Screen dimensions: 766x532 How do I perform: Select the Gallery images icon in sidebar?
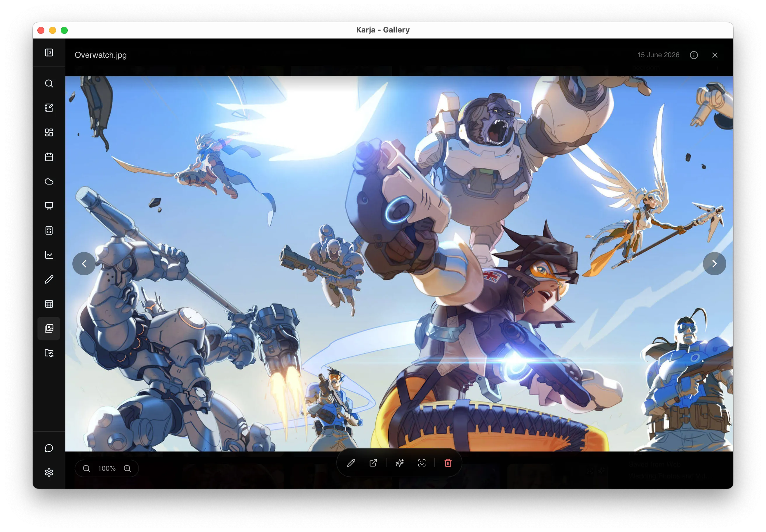coord(49,329)
